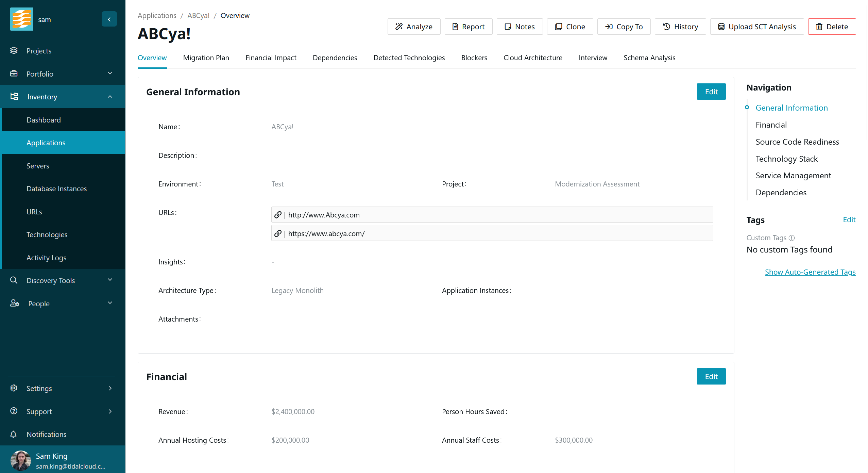Click the Notifications bell icon

(14, 434)
